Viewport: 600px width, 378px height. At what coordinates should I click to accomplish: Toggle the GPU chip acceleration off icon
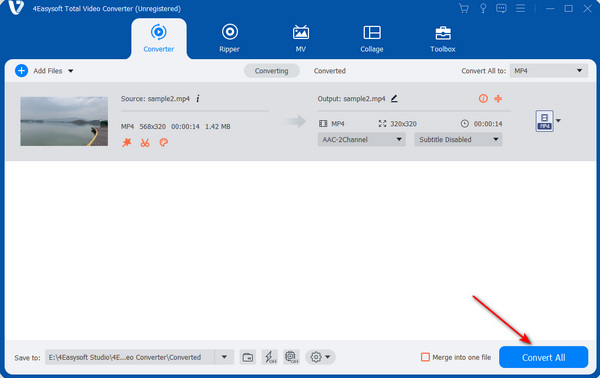[292, 357]
